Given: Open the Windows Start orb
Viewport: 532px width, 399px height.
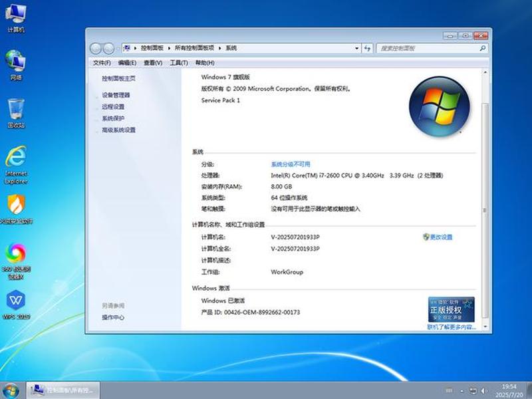Looking at the screenshot, I should click(x=11, y=391).
